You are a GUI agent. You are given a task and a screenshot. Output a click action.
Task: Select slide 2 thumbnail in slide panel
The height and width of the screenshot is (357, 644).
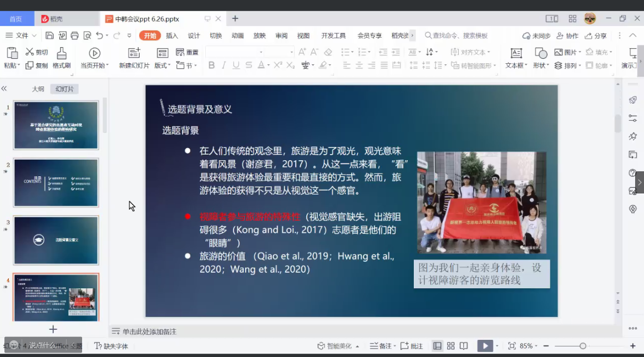(x=56, y=182)
